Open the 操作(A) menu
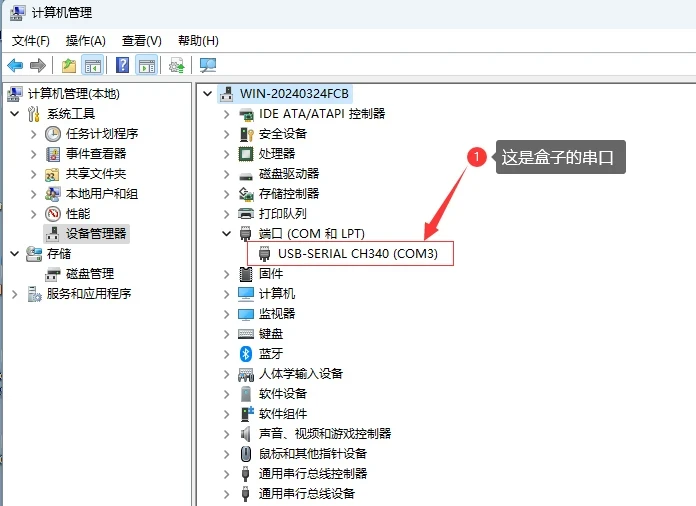Screen dimensions: 696x506 85,41
